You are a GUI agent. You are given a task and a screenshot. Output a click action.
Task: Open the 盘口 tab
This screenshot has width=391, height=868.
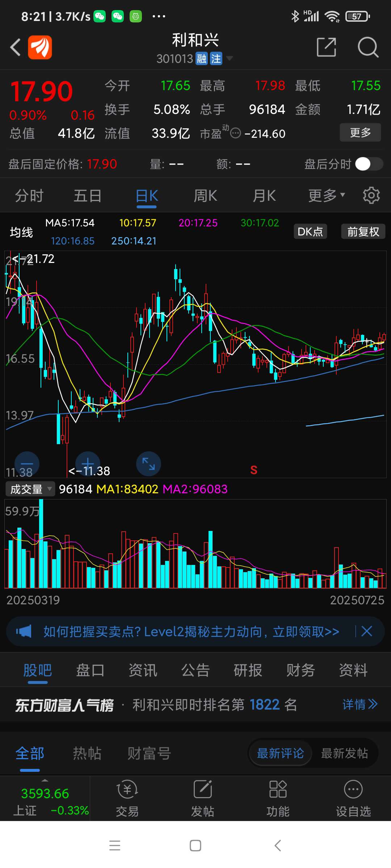click(x=90, y=670)
